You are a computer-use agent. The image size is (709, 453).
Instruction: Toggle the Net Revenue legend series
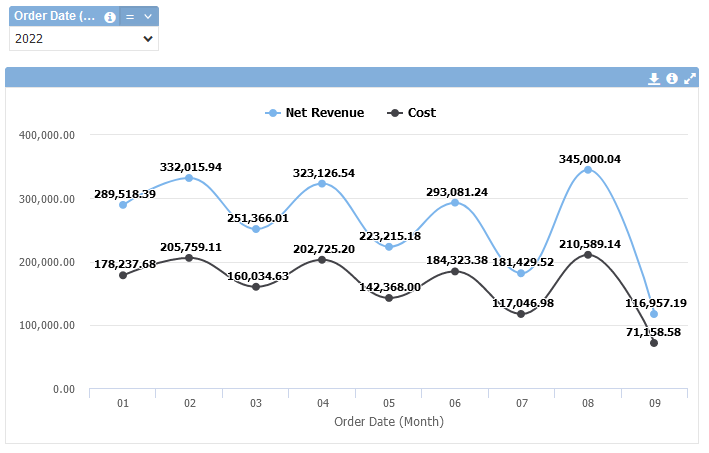coord(315,113)
